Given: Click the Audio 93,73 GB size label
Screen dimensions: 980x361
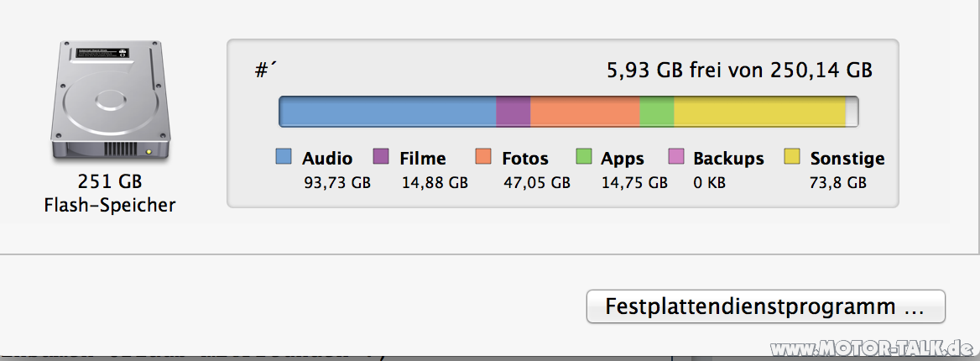Looking at the screenshot, I should tap(337, 182).
